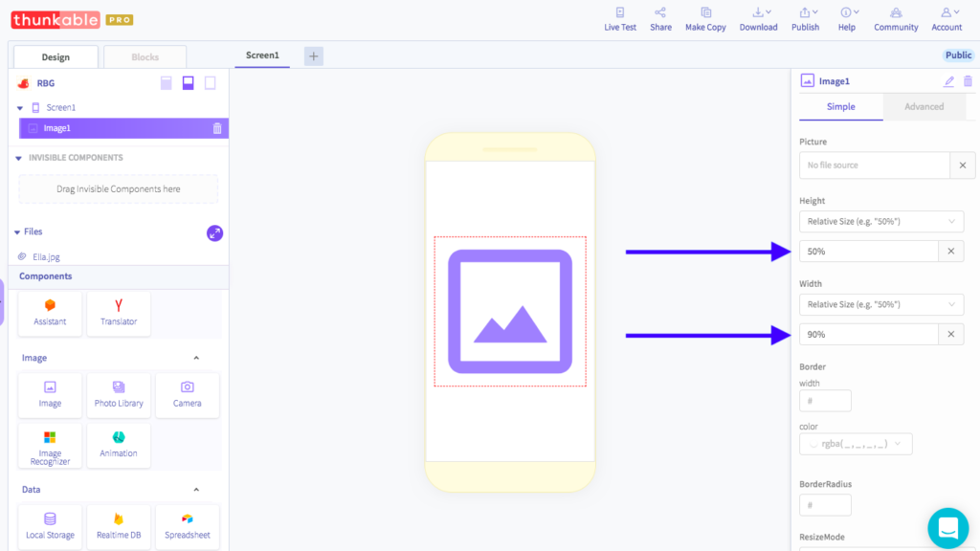Click the Public status badge
The height and width of the screenshot is (551, 980).
point(958,55)
